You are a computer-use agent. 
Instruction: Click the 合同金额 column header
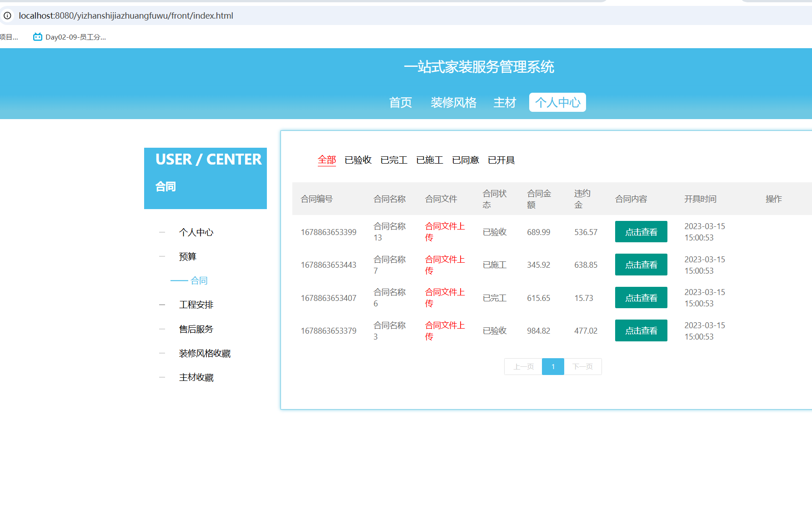click(539, 199)
